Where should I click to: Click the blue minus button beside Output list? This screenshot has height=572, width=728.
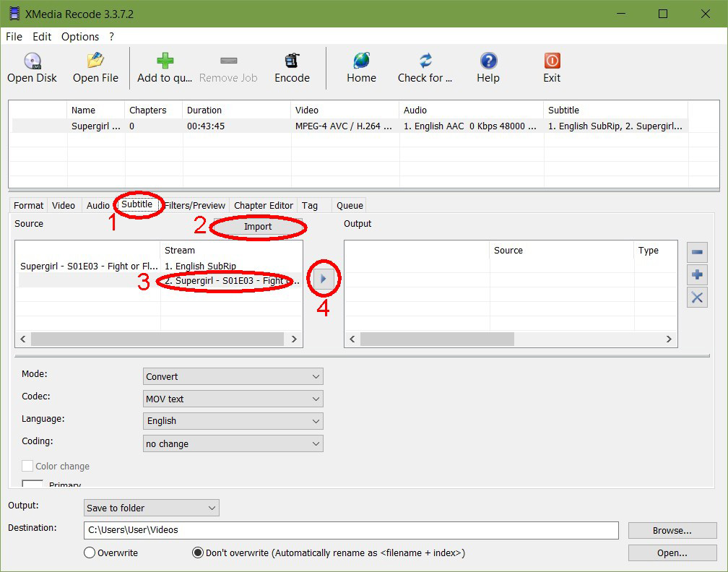(697, 252)
